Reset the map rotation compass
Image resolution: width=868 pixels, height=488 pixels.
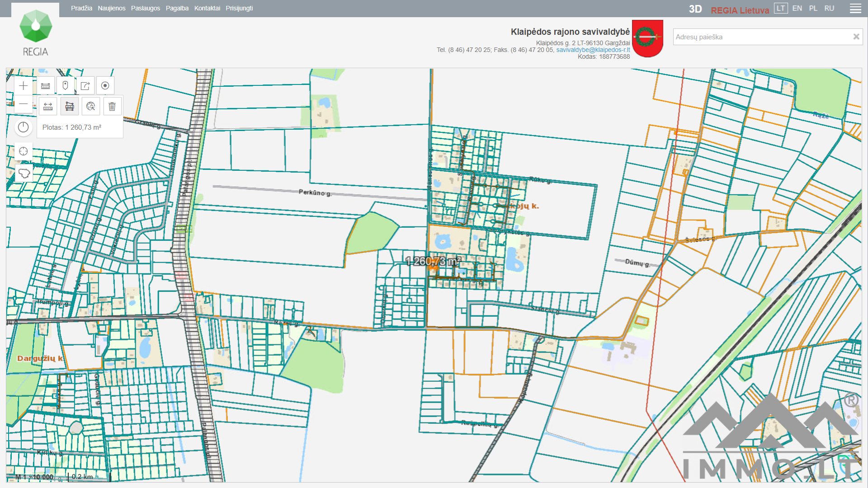tap(24, 127)
